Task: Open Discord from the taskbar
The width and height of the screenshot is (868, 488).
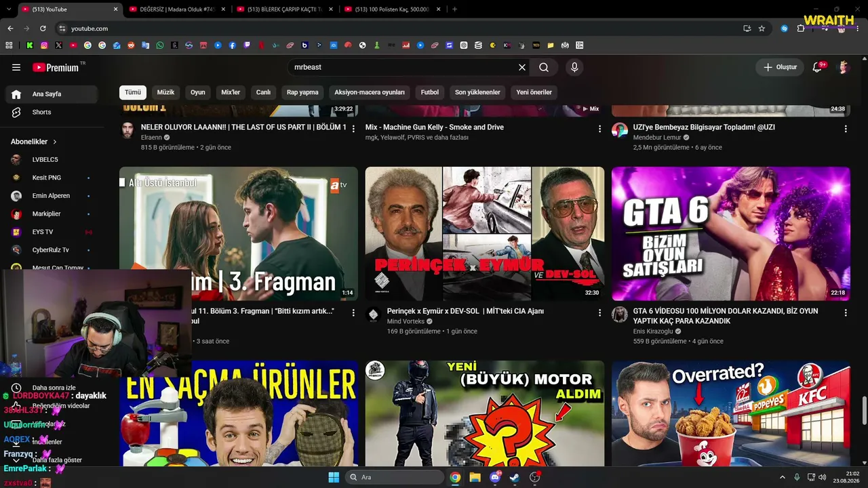Action: coord(495,477)
